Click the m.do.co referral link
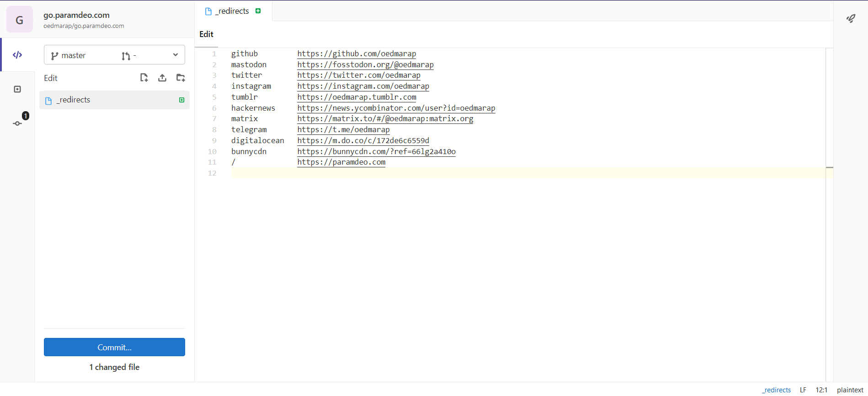The image size is (868, 396). click(x=363, y=141)
